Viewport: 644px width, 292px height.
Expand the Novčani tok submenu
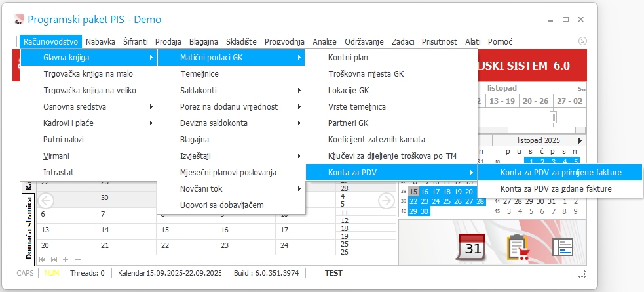point(231,189)
